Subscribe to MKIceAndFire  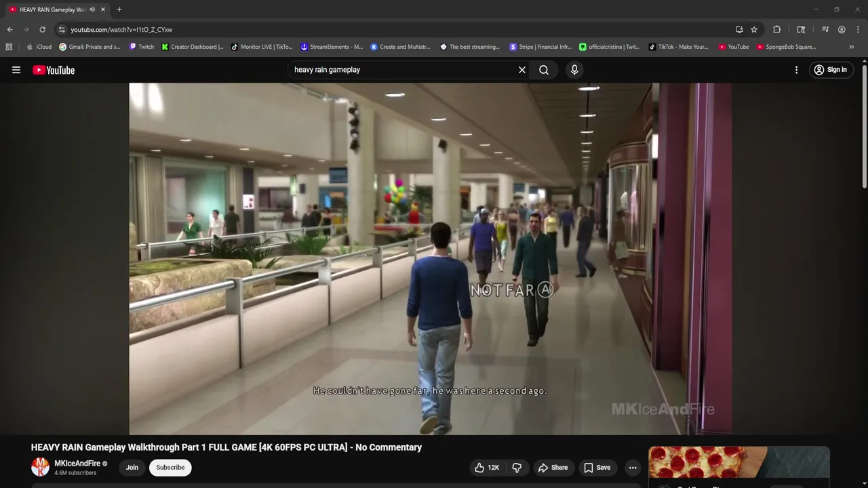click(x=170, y=468)
